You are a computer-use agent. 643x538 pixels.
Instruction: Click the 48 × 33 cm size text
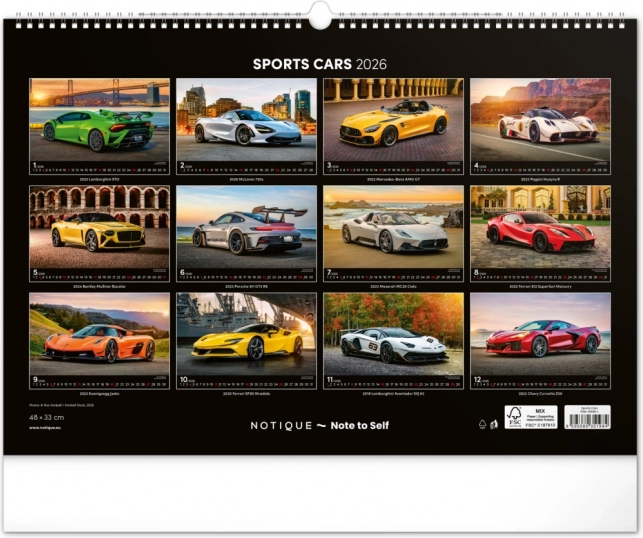(47, 417)
